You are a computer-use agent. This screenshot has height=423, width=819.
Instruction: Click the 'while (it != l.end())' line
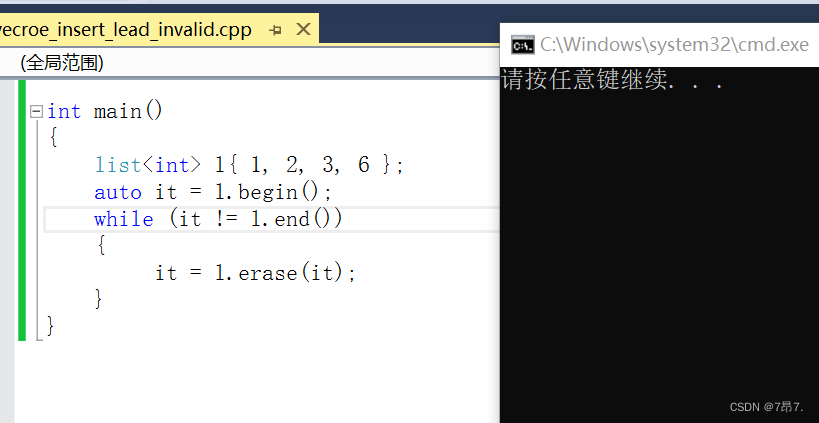click(218, 219)
